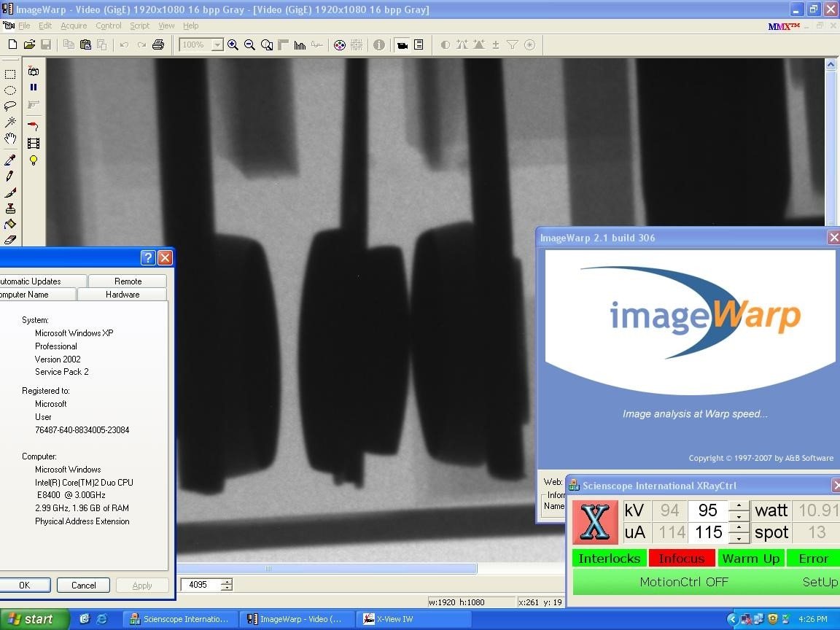Click the print icon in toolbar

click(x=158, y=45)
